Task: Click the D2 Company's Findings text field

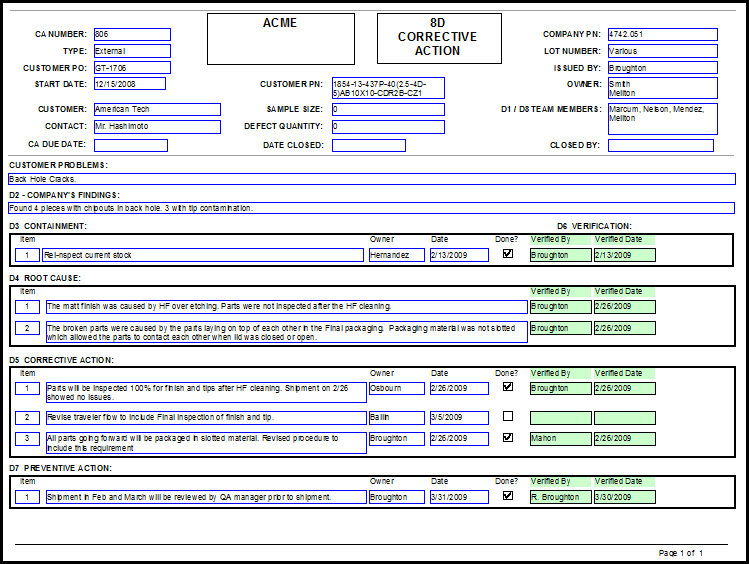Action: click(x=371, y=208)
